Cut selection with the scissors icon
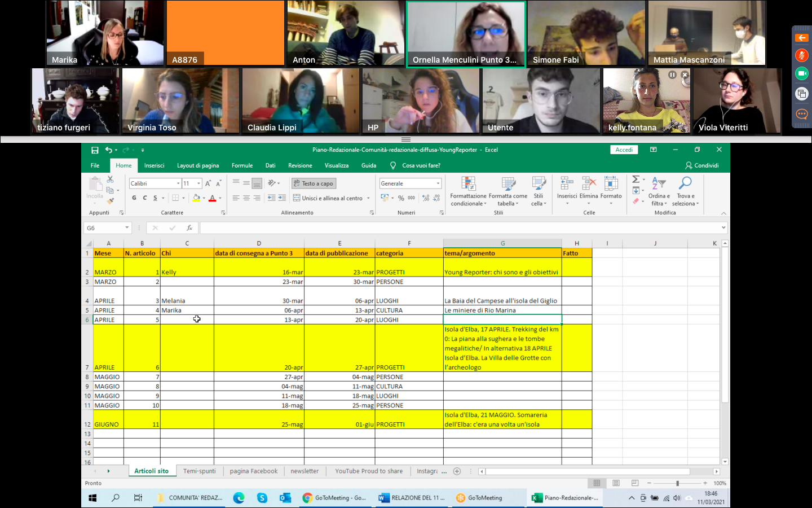This screenshot has width=812, height=508. click(x=110, y=179)
